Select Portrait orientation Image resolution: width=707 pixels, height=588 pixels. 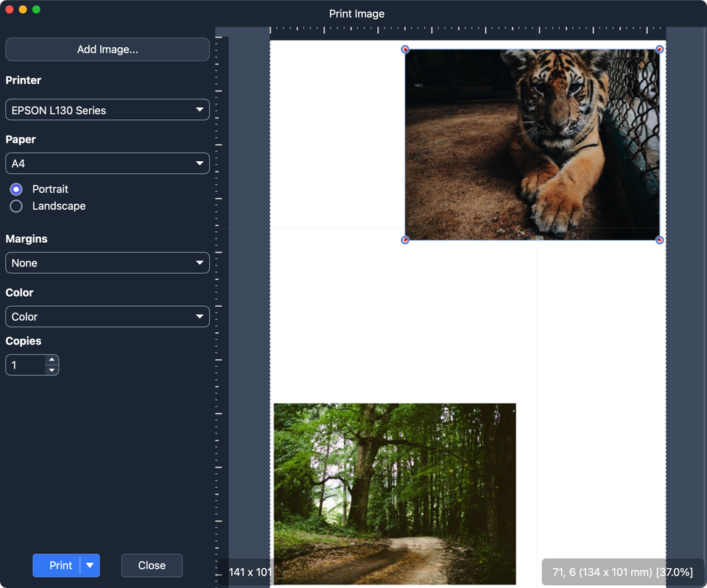click(16, 189)
